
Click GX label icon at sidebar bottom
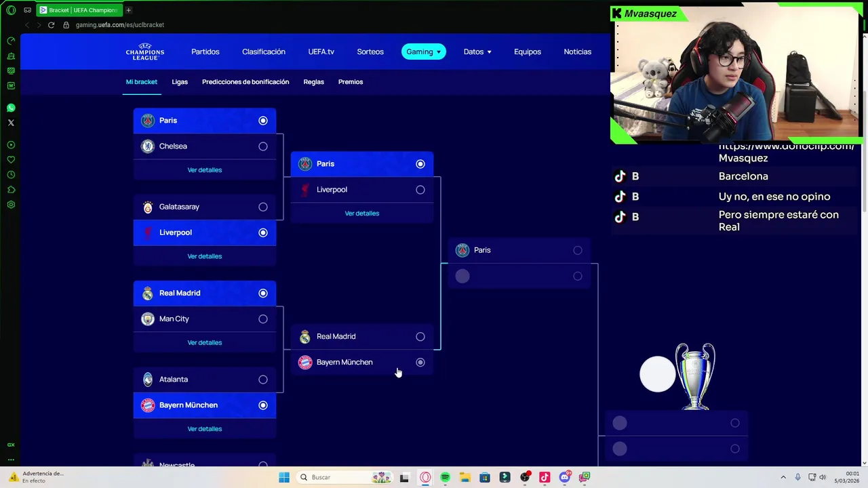click(11, 445)
